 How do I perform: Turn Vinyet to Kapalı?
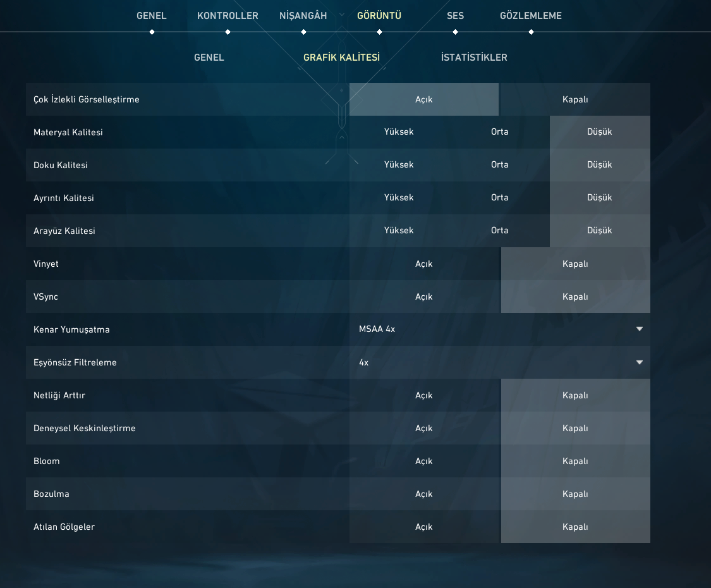pos(575,264)
